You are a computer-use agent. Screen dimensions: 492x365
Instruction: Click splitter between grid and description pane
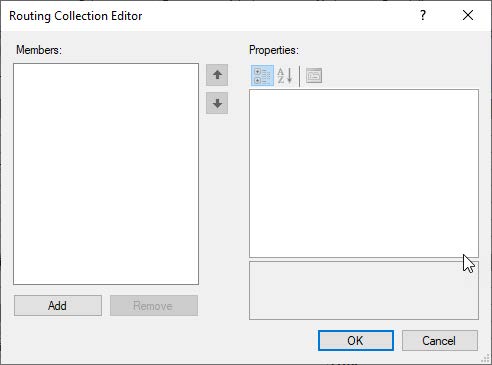coord(364,260)
